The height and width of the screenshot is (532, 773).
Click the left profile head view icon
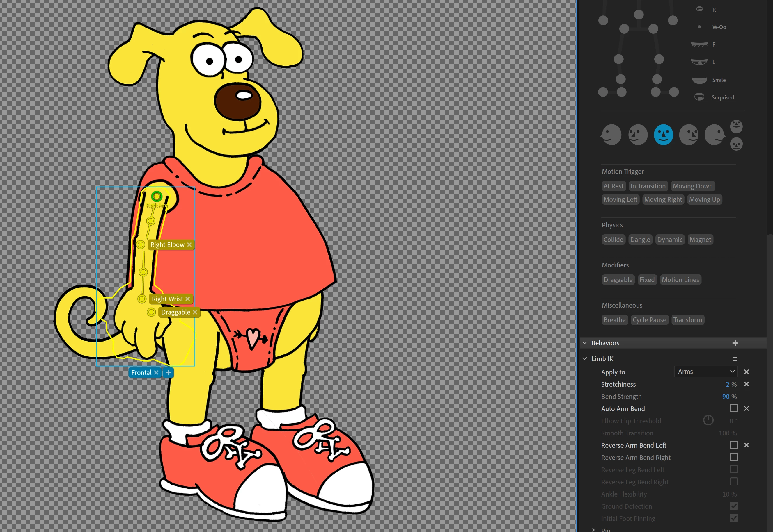[x=611, y=135]
